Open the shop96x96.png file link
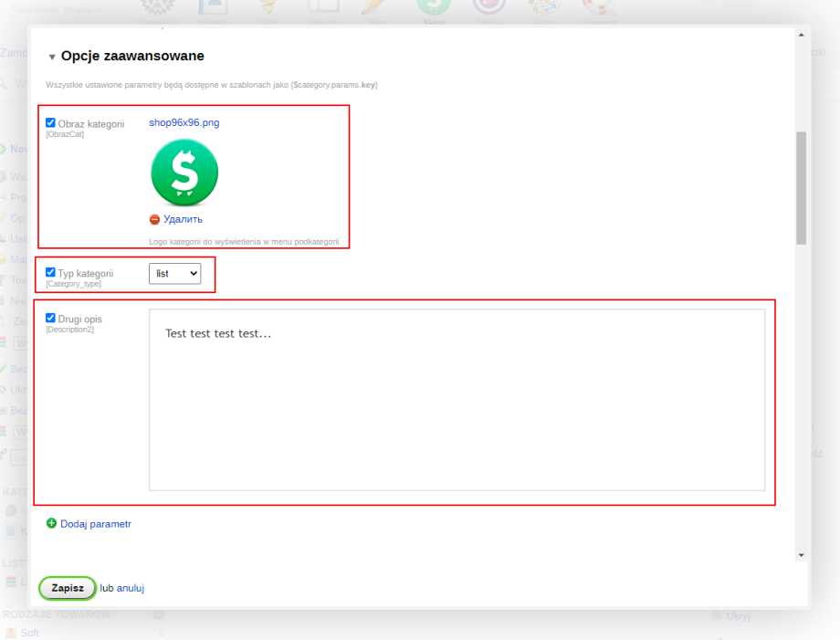The image size is (840, 640). coord(184,122)
